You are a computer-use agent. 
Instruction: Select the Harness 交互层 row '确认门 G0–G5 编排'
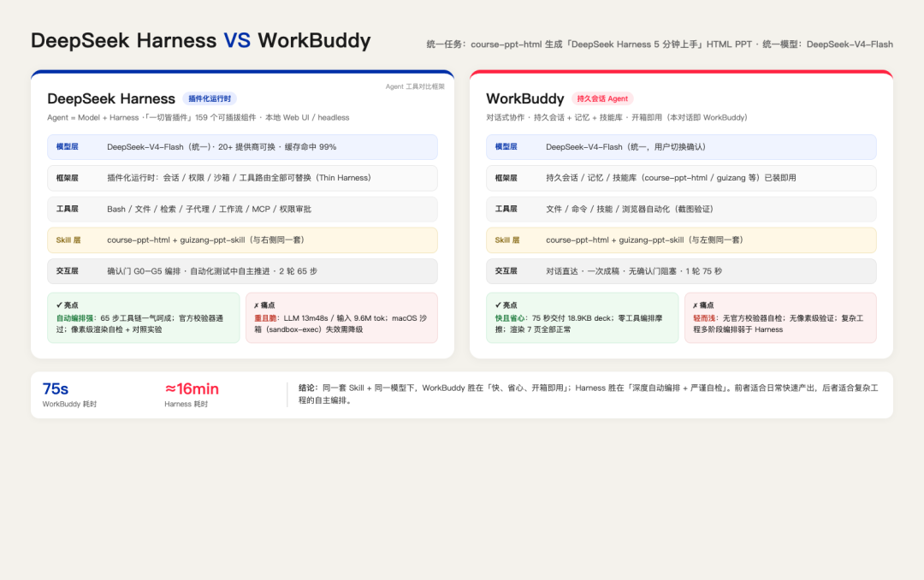point(242,271)
